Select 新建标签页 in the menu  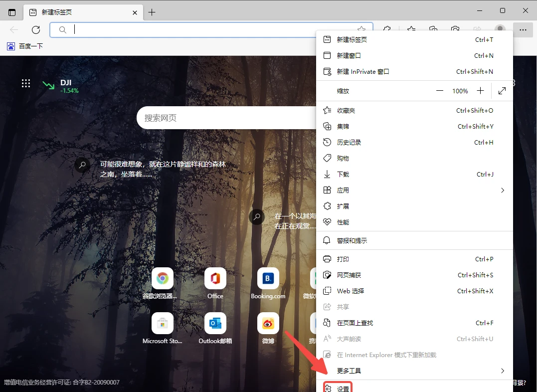click(414, 40)
